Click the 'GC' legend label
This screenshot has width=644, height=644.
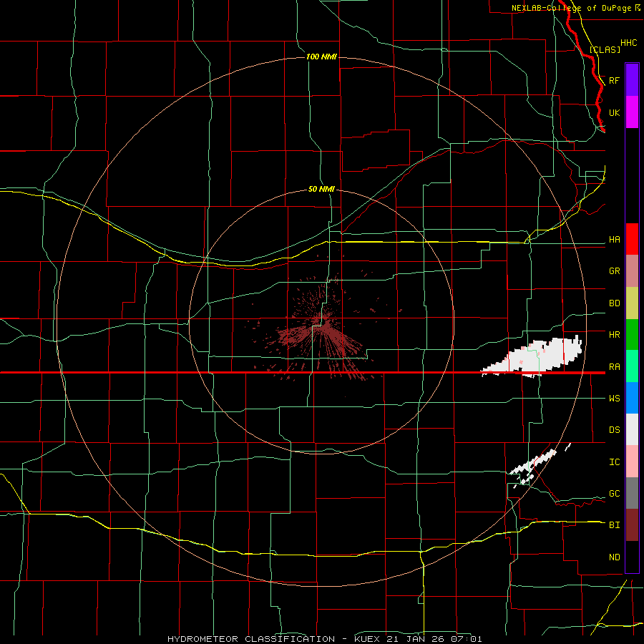(614, 494)
